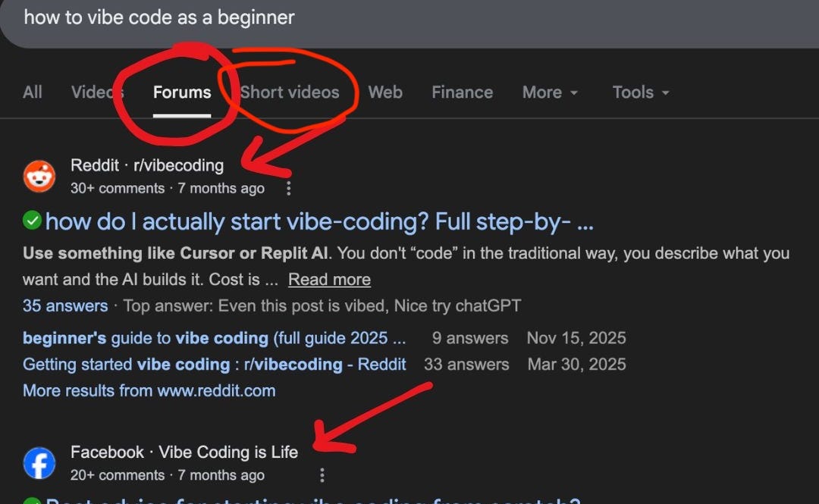Open Getting started vibe coding Reddit link
819x504 pixels.
(x=214, y=364)
